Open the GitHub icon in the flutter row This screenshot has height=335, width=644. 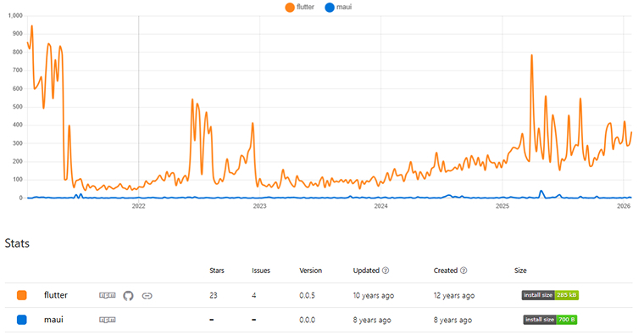click(128, 295)
